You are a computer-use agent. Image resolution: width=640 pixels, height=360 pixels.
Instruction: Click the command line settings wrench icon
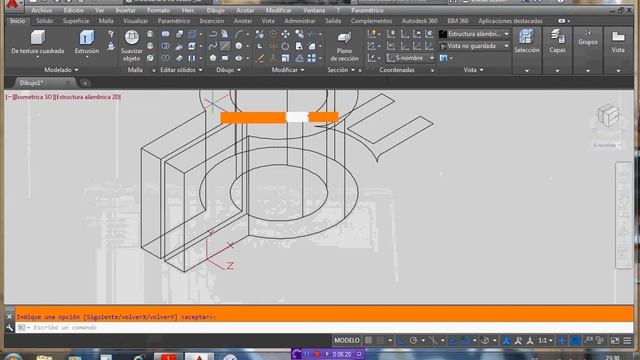pos(10,328)
